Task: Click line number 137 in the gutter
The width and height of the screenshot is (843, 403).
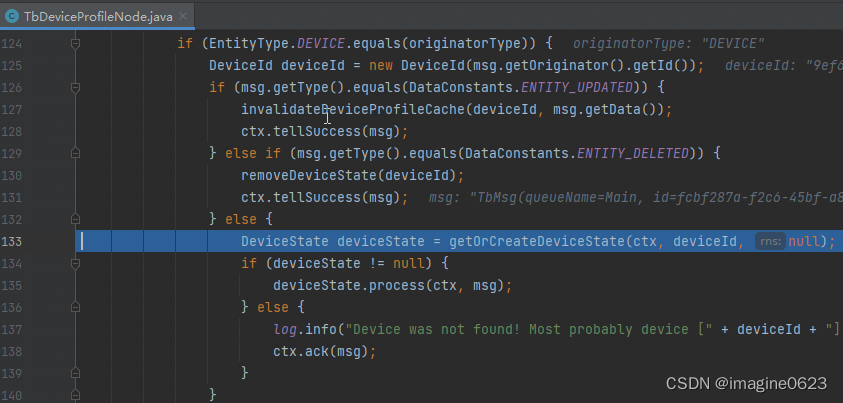Action: 11,329
